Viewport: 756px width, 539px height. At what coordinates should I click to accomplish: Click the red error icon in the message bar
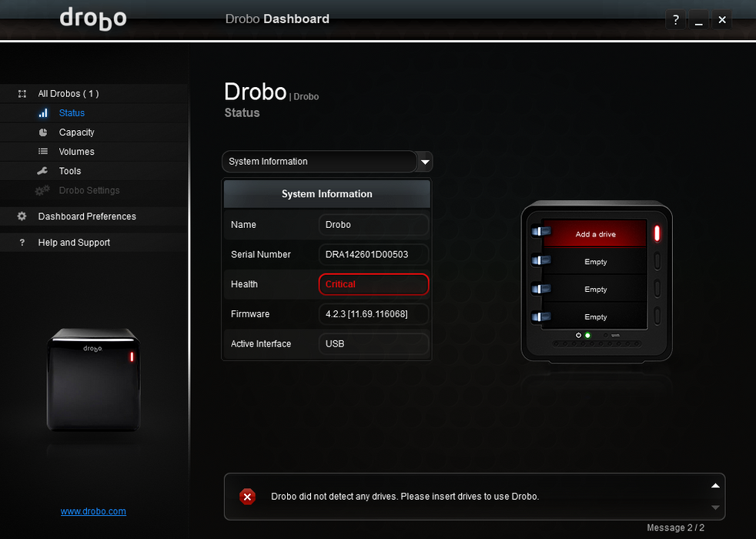point(247,497)
